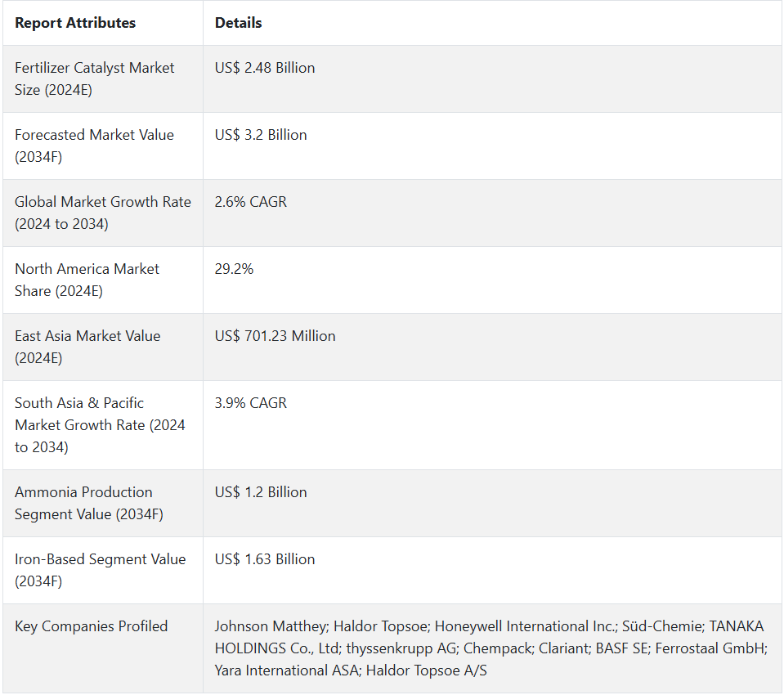Select the Fertilizer Catalyst Market Size label

pos(95,78)
